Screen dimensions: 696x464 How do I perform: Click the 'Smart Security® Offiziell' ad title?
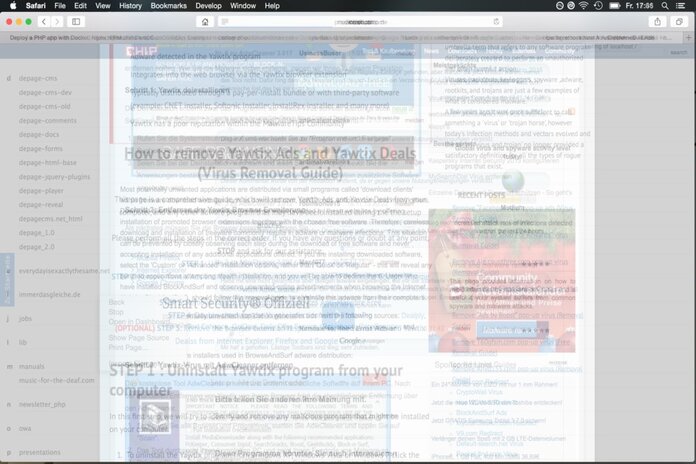236,303
